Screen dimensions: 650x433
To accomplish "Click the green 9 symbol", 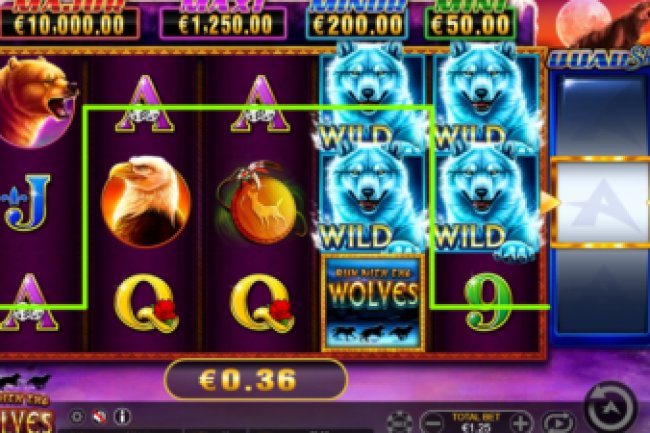I will pyautogui.click(x=488, y=302).
